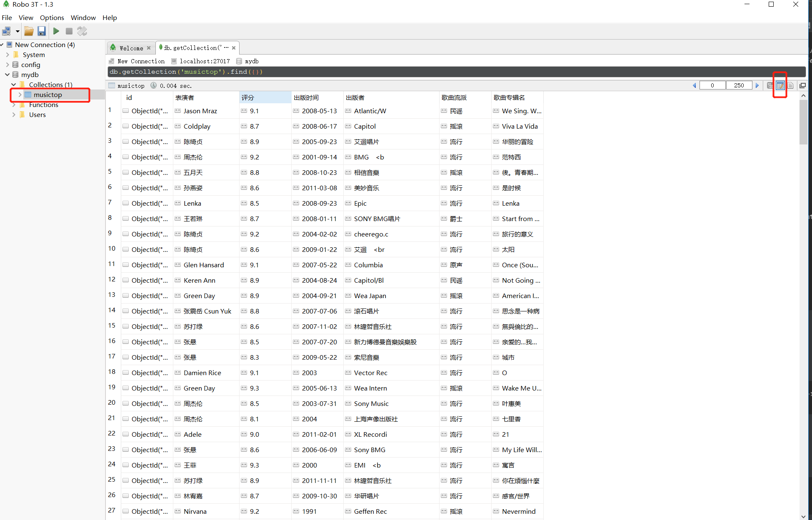
Task: Select the Columbia publisher cell
Action: coord(391,265)
